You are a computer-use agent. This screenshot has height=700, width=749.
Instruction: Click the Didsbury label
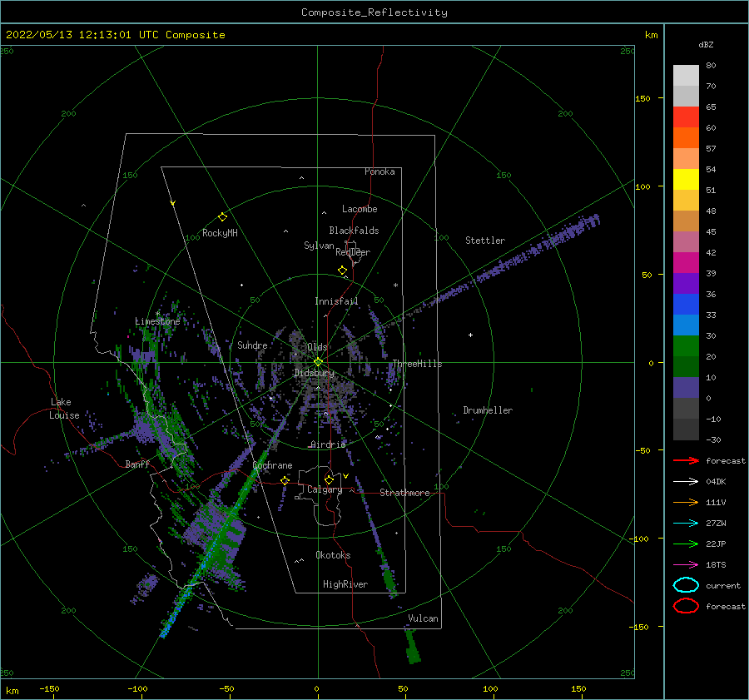click(314, 373)
